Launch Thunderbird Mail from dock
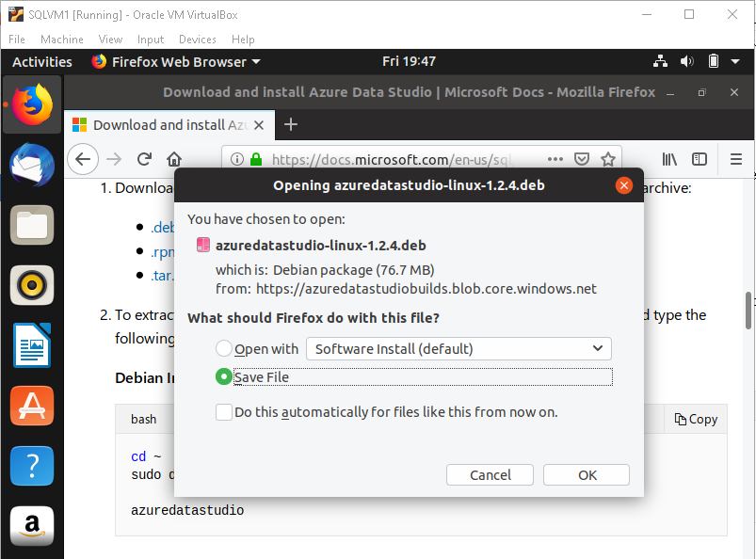The width and height of the screenshot is (756, 559). click(x=32, y=164)
